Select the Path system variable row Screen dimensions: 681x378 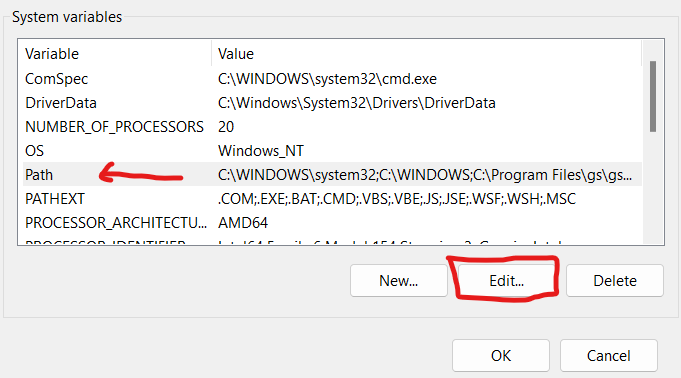[332, 175]
